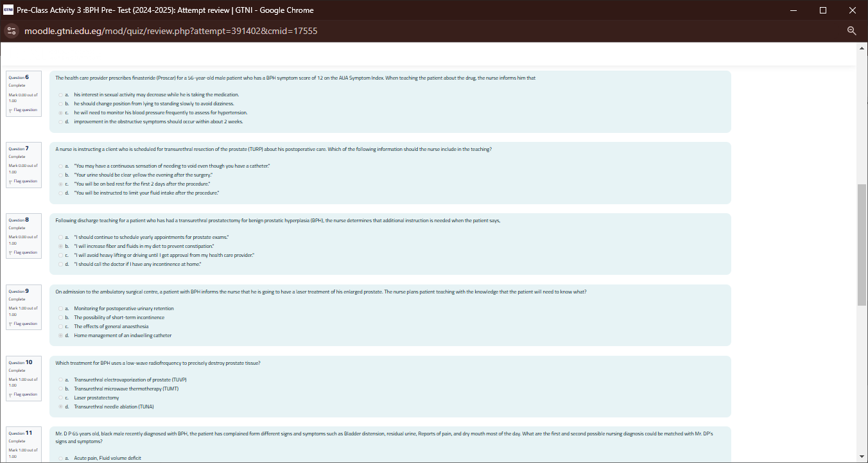Choose the Laser prostatectomy option
The height and width of the screenshot is (463, 868).
[60, 397]
